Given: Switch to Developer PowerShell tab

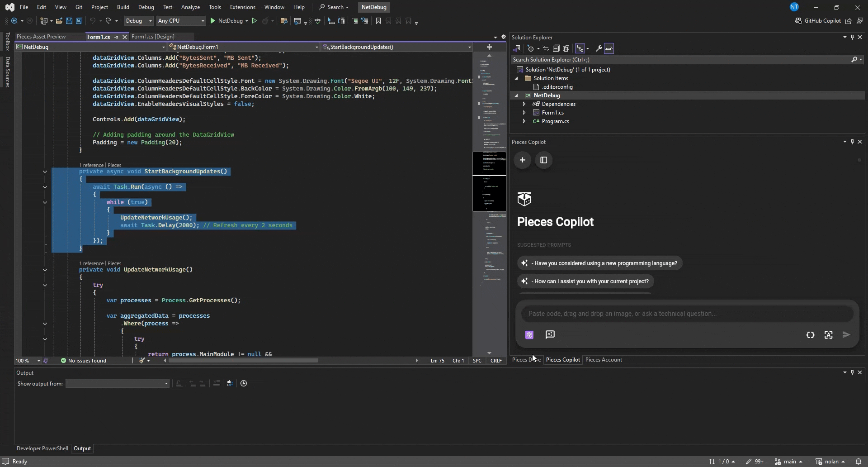Looking at the screenshot, I should tap(42, 448).
